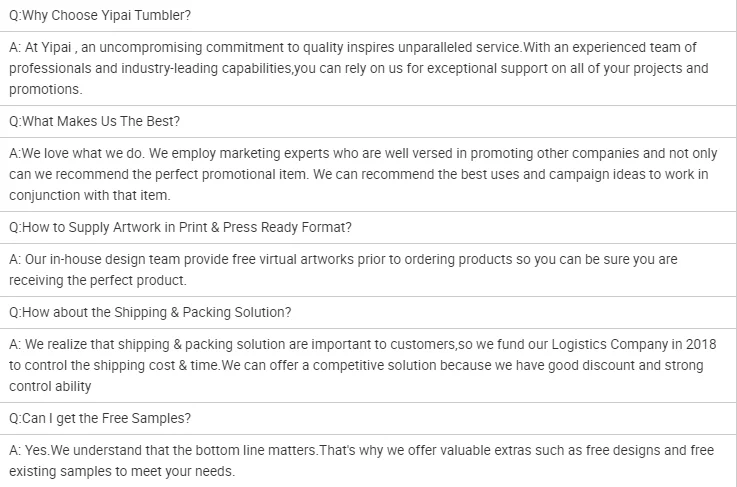Image resolution: width=737 pixels, height=487 pixels.
Task: Click 'How to Supply Artwork' question row
Action: point(368,228)
